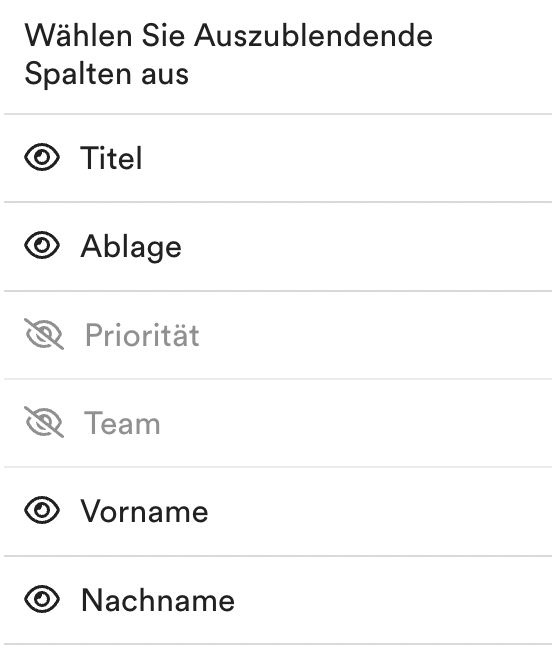Click the heading 'Wählen Sie Auszublendende Spalten aus'

tap(228, 54)
